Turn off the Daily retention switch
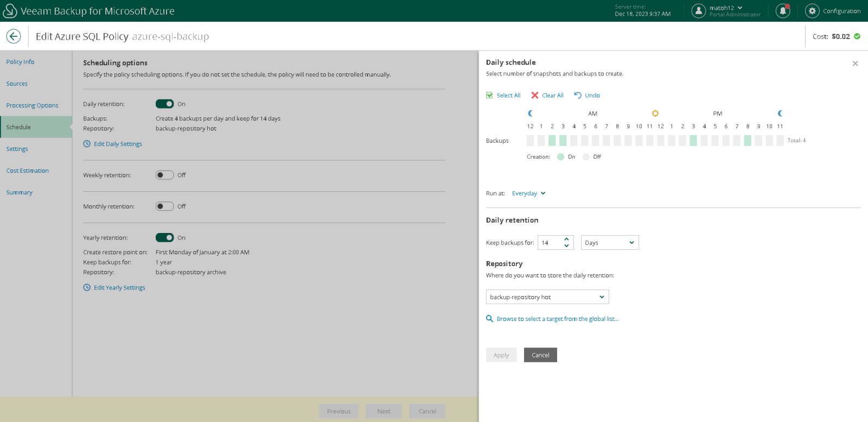This screenshot has height=422, width=868. point(165,104)
